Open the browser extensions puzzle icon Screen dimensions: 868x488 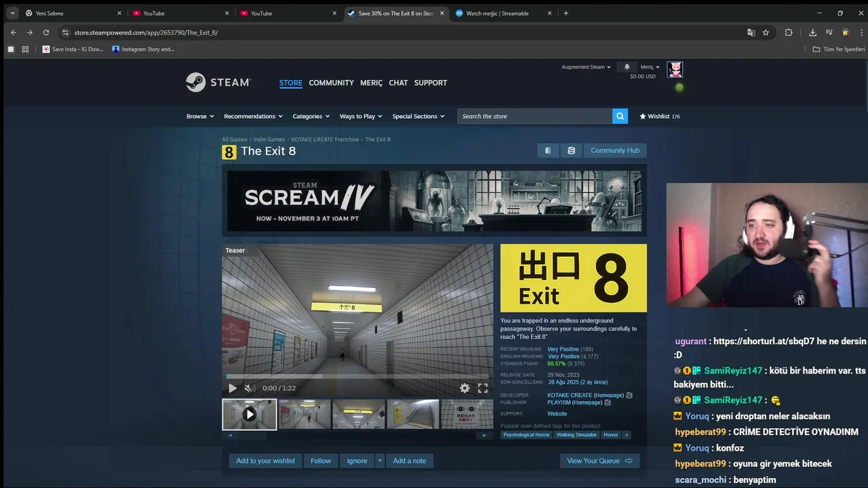[789, 32]
